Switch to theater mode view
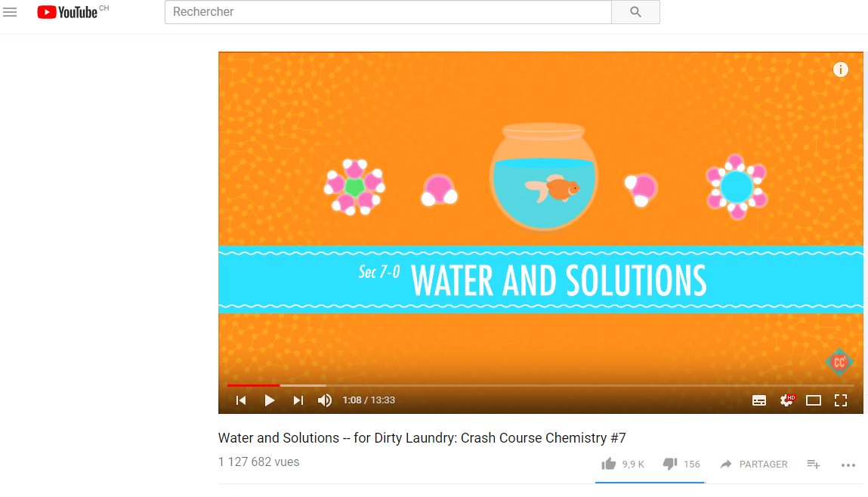The height and width of the screenshot is (497, 868). (813, 401)
